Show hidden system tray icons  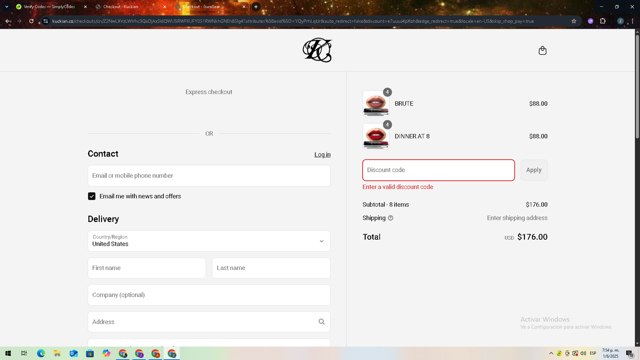click(x=551, y=353)
